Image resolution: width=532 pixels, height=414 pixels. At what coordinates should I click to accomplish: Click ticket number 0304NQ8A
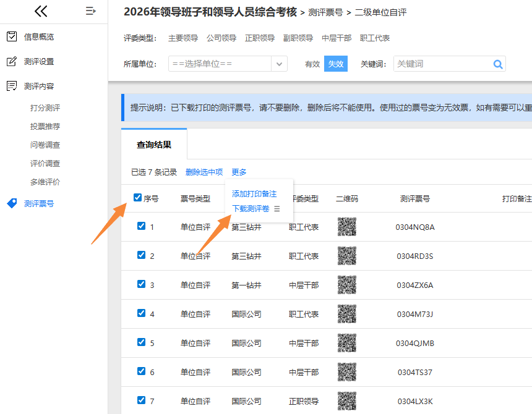point(415,227)
